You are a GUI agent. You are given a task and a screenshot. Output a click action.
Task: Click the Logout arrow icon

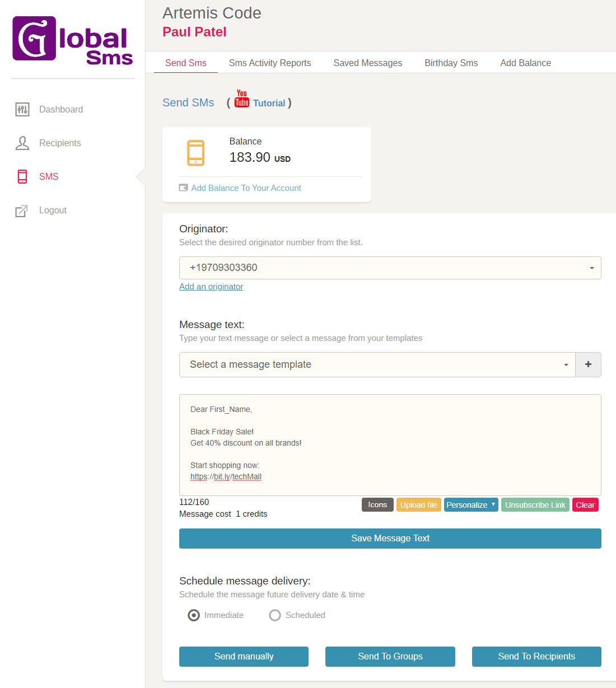(x=21, y=211)
